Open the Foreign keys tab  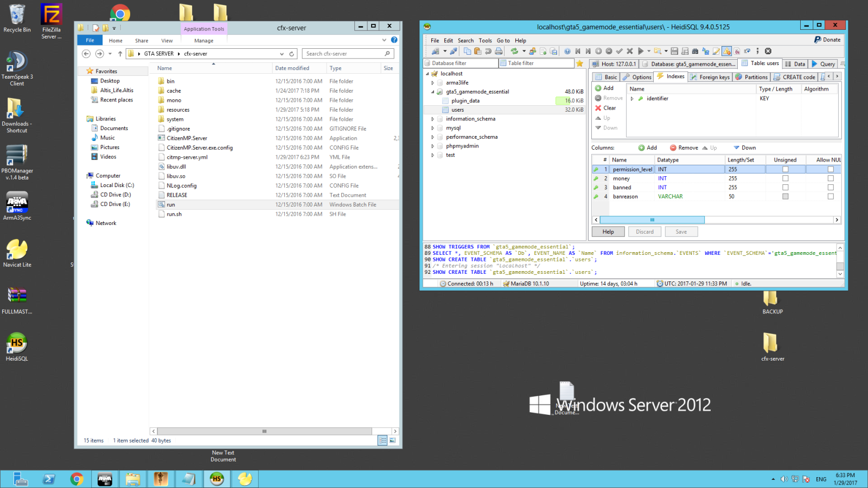pyautogui.click(x=710, y=77)
